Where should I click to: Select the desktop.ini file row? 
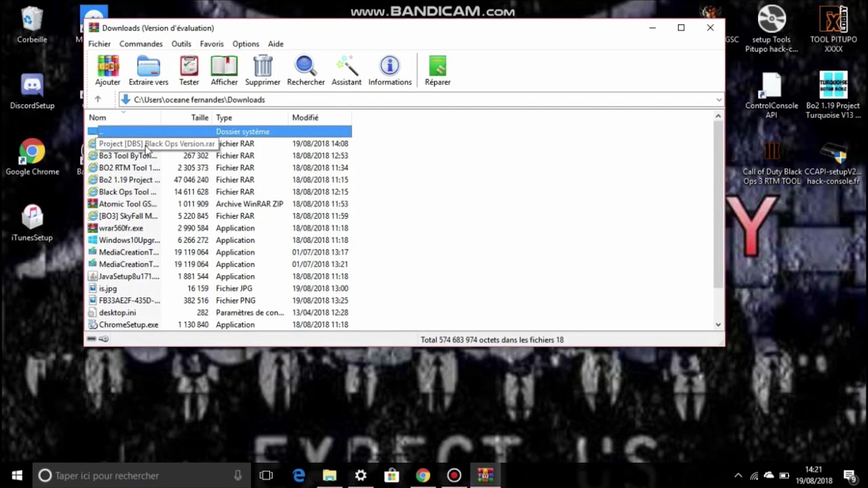click(x=219, y=312)
